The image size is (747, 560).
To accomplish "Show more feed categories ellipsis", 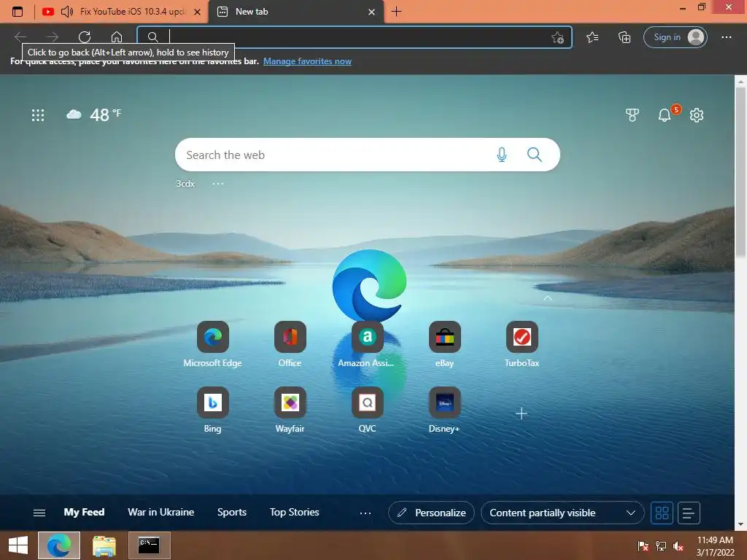I will (365, 513).
